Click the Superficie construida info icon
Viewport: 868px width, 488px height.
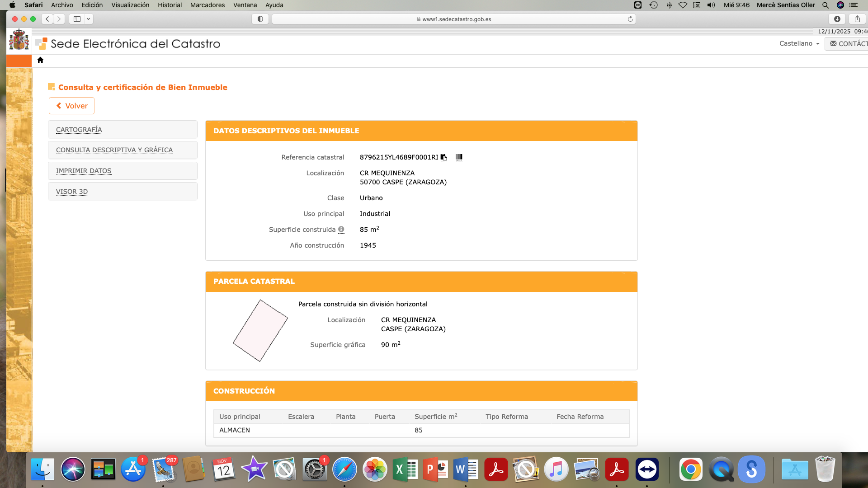[x=341, y=230]
